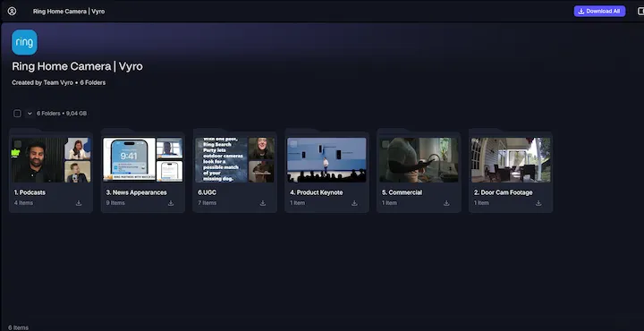
Task: Click the 6 Items status text at bottom
Action: pos(19,327)
